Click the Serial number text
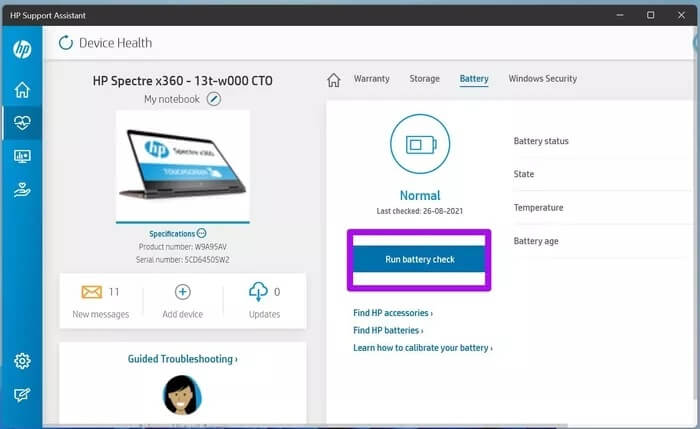 tap(183, 260)
